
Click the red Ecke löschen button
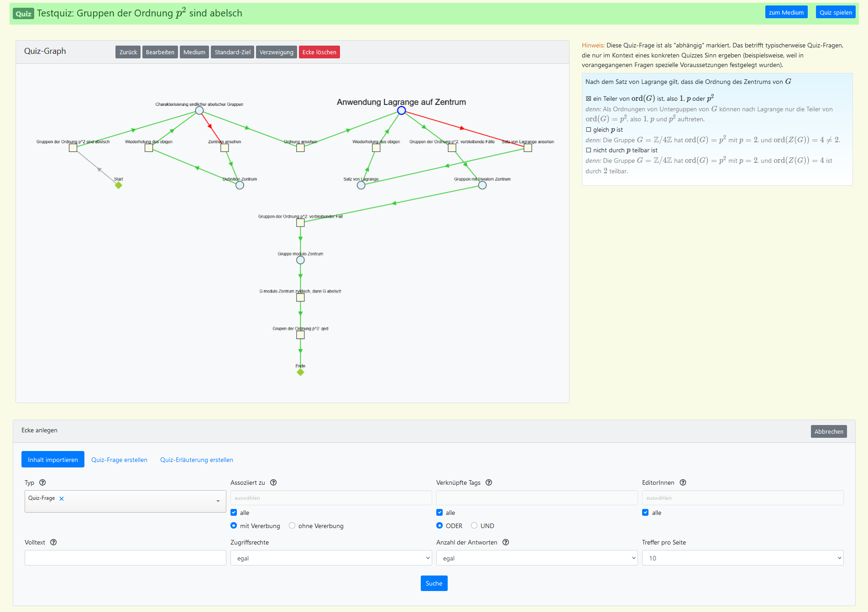coord(319,52)
